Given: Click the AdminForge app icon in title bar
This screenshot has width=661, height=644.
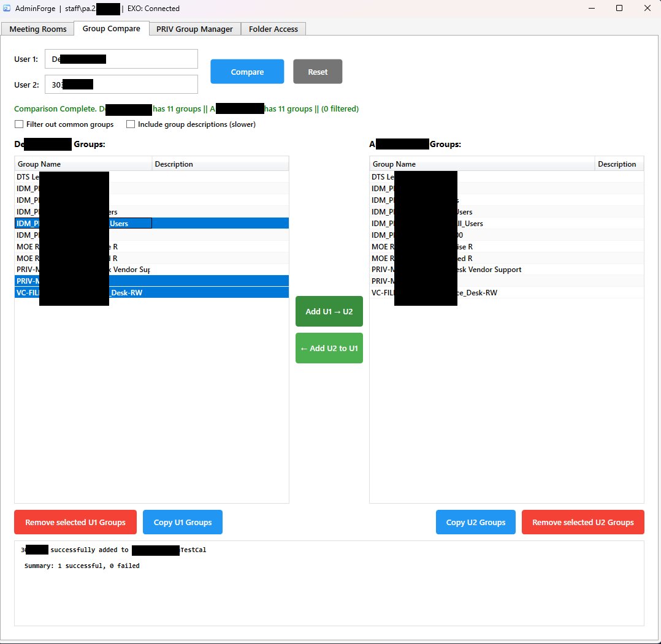Looking at the screenshot, I should [x=7, y=8].
